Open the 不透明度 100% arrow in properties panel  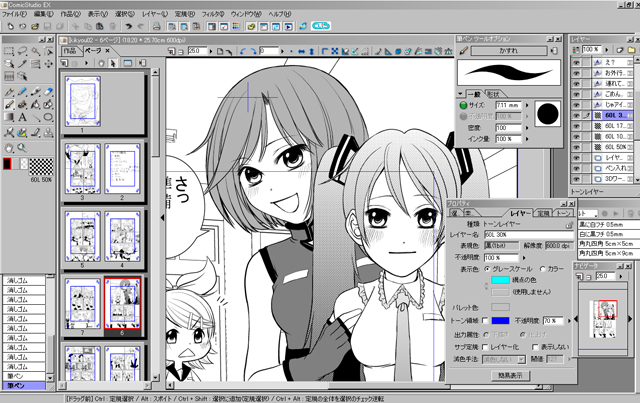tap(524, 258)
